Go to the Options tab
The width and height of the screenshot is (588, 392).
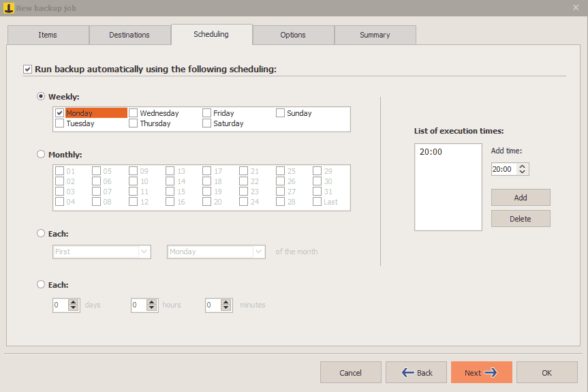[x=293, y=35]
